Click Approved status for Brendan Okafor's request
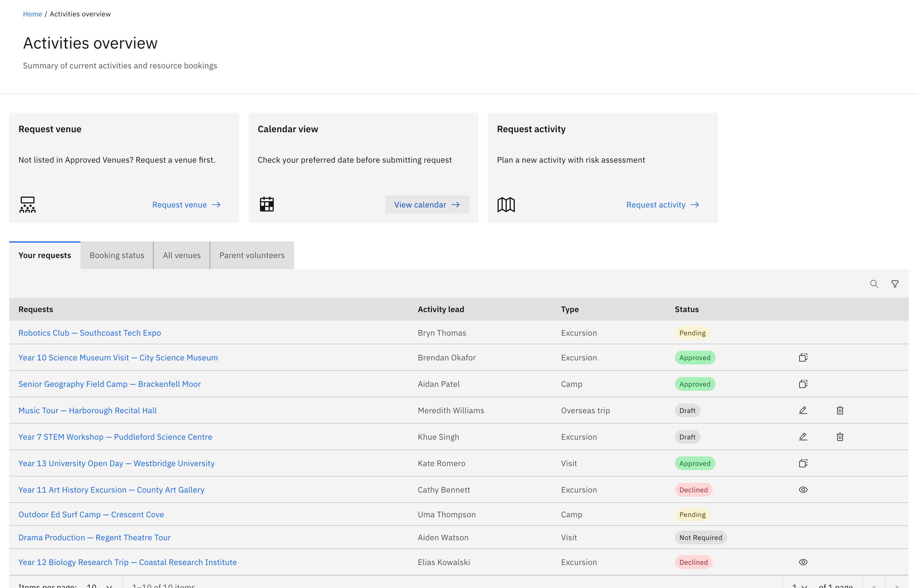Image resolution: width=918 pixels, height=588 pixels. 695,358
